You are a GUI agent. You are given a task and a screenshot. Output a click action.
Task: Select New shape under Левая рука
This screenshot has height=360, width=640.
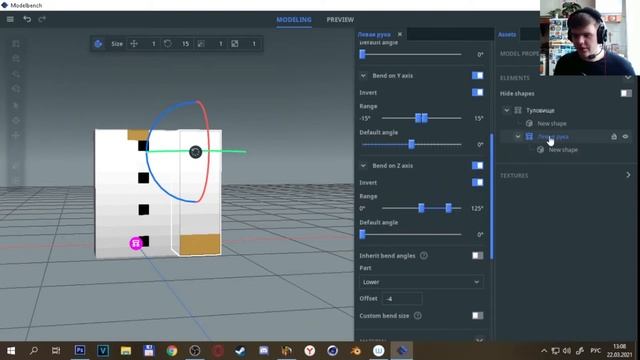pos(563,150)
